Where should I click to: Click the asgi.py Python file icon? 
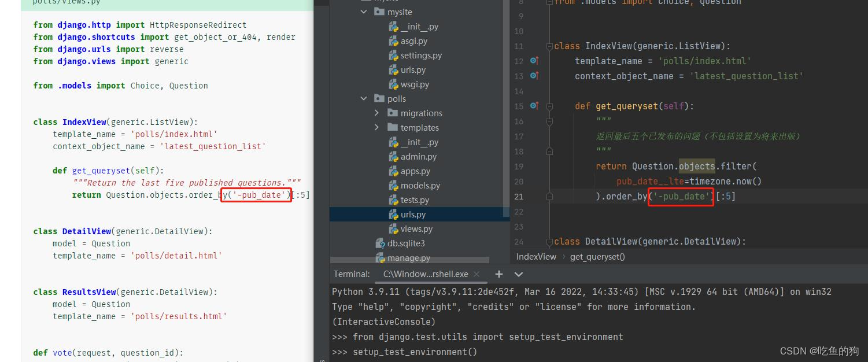[393, 40]
